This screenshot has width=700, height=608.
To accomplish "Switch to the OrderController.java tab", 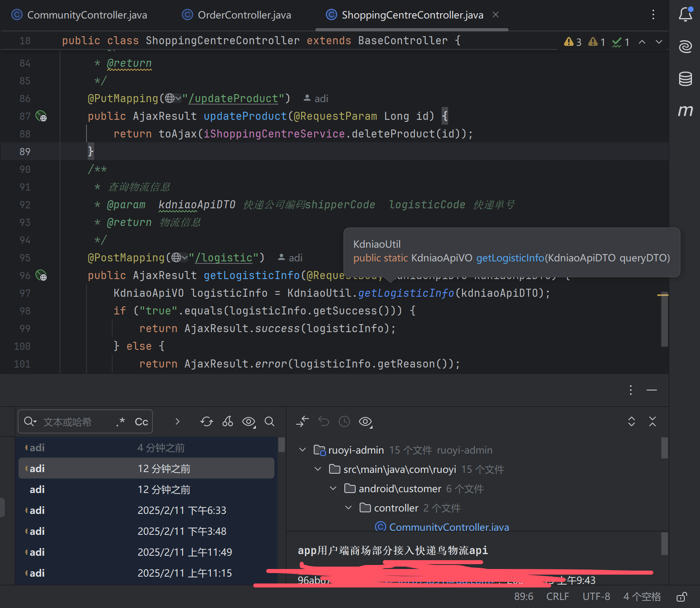I will click(x=244, y=15).
